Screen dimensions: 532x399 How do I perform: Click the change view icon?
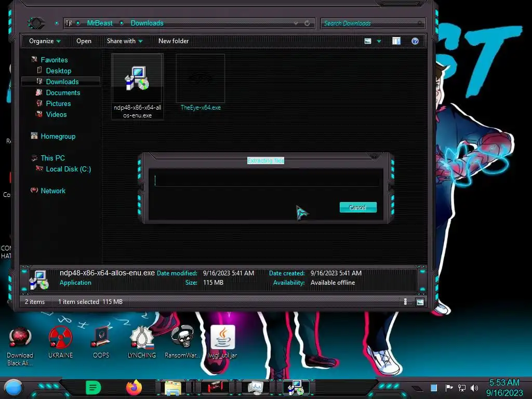(368, 41)
